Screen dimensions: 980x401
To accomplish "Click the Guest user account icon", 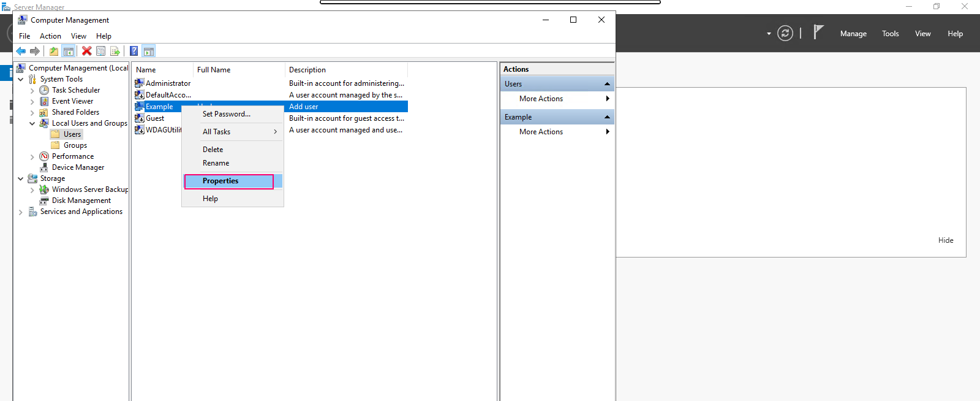I will pos(140,118).
